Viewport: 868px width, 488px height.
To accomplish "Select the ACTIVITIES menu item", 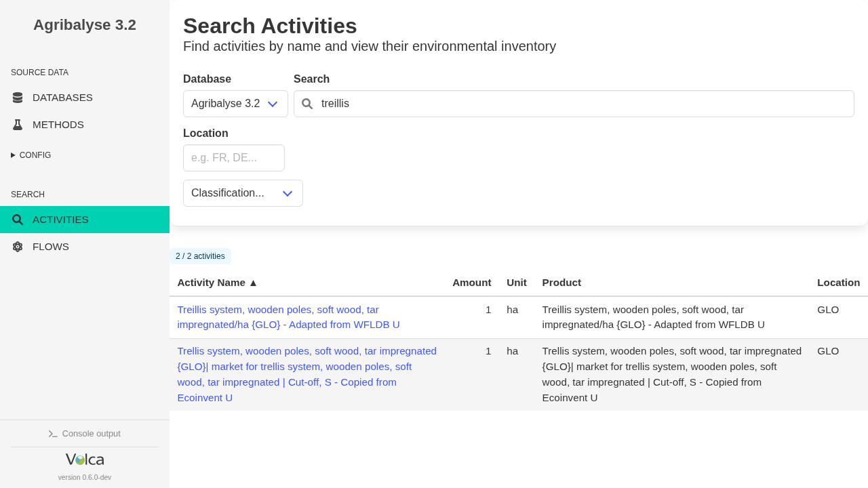I will [x=85, y=220].
